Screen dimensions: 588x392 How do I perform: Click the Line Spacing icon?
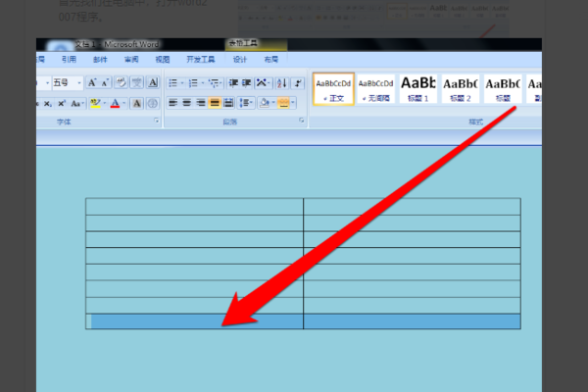(x=244, y=102)
